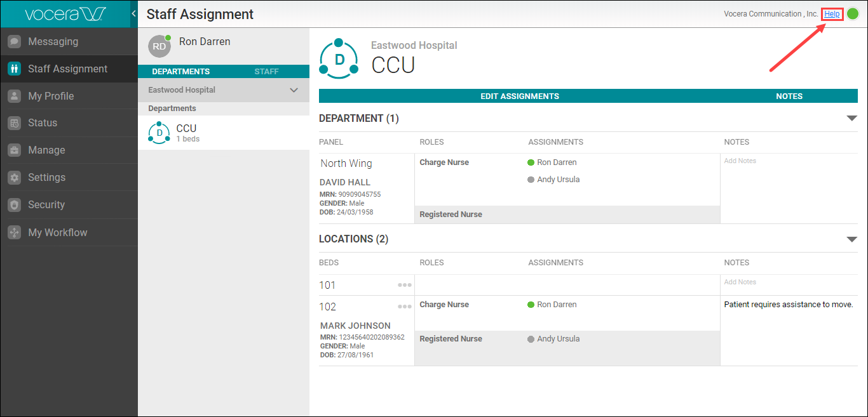Open the Status sidebar icon
Viewport: 868px width, 417px height.
(14, 123)
